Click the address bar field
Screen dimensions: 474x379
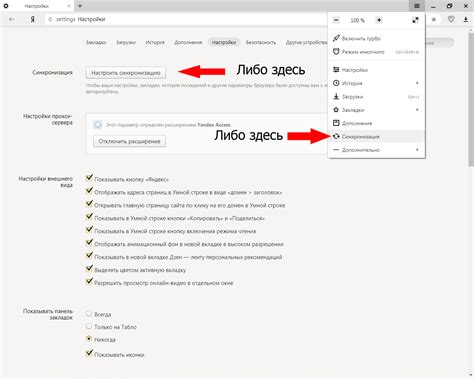(187, 19)
